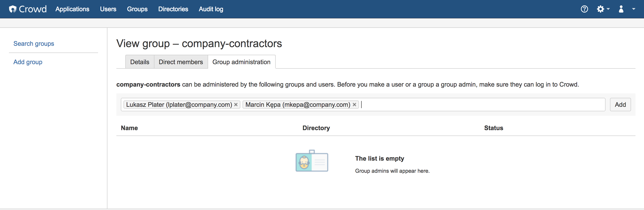Remove Lukasz Plater tag with x
The image size is (644, 210).
(236, 105)
